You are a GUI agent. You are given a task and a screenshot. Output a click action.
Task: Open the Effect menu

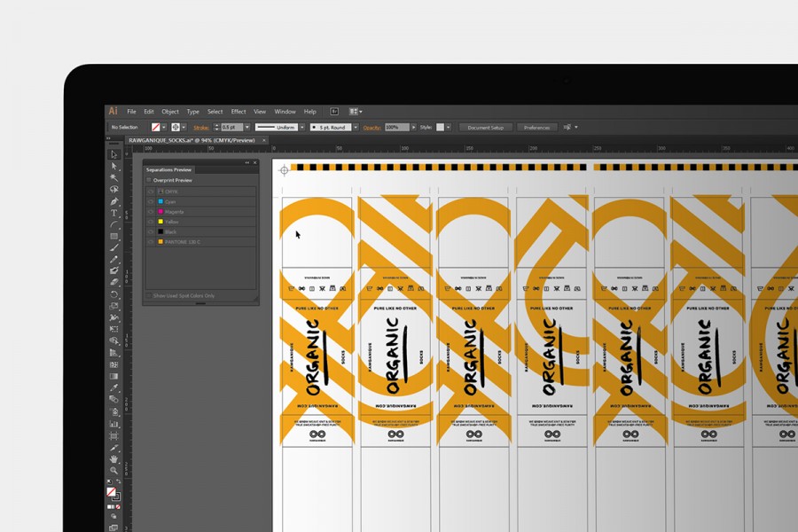239,112
